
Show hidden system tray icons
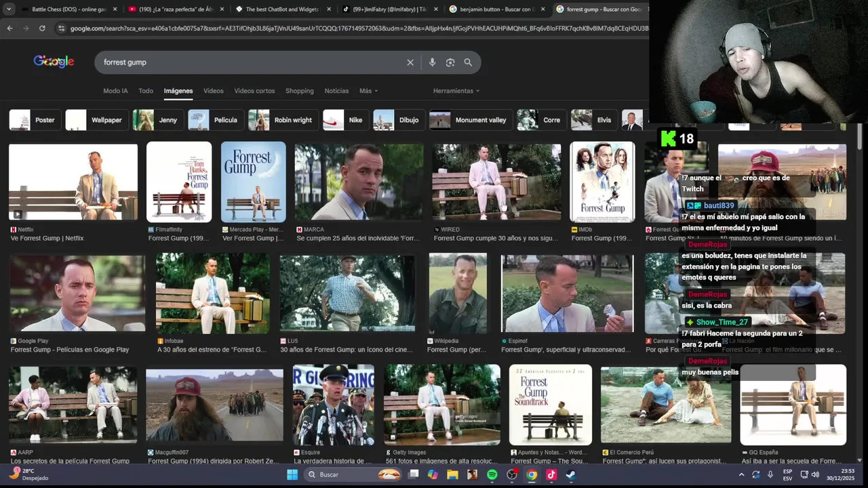tap(741, 474)
